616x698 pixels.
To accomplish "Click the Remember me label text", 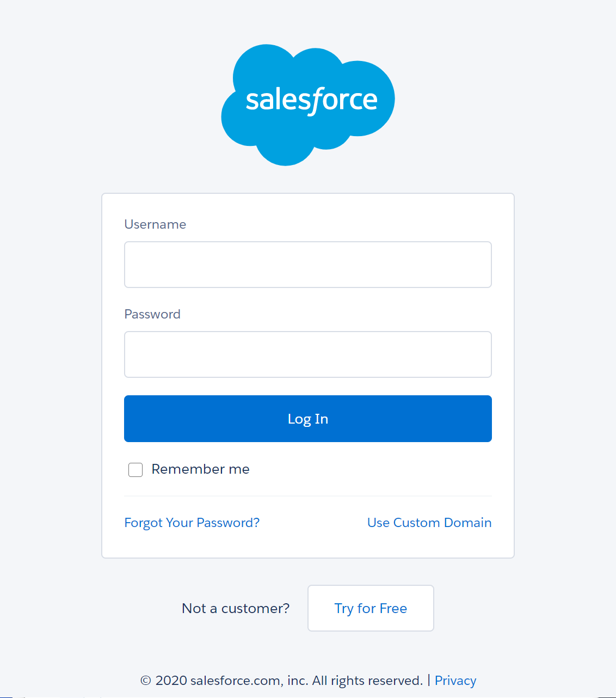I will click(x=200, y=469).
